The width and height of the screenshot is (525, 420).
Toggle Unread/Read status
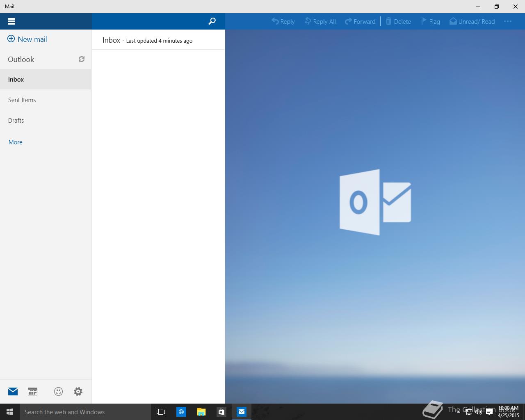(x=472, y=21)
